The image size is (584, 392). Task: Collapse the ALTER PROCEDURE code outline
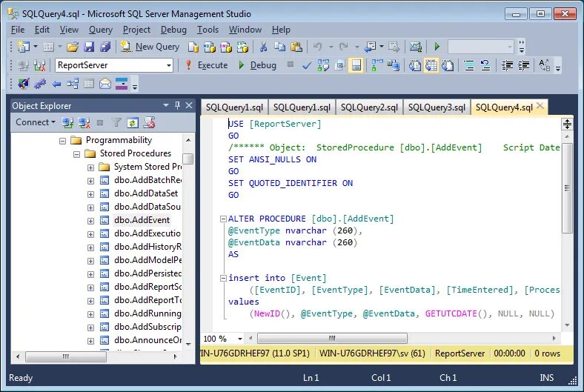coord(223,219)
